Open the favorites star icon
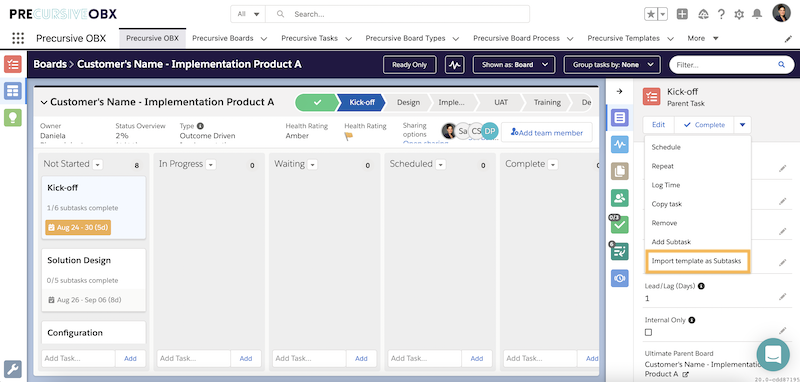 click(x=651, y=14)
